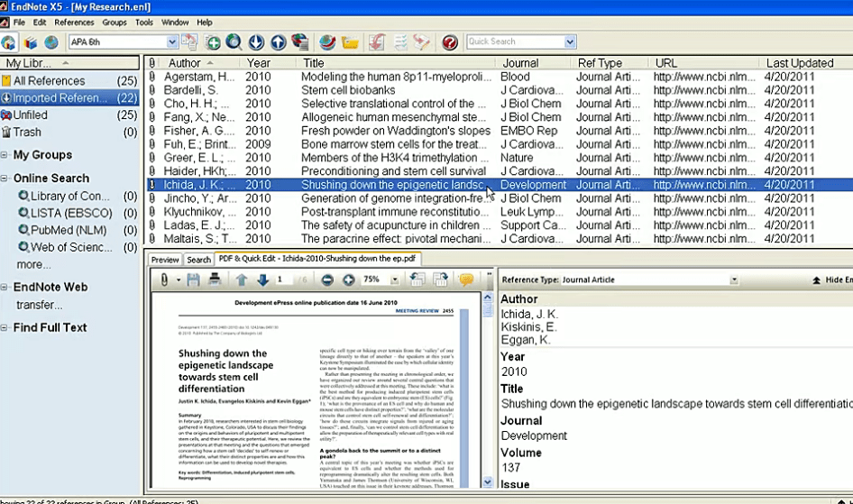Viewport: 853px width, 504px height.
Task: Collapse the Online Search group set
Action: click(x=5, y=179)
